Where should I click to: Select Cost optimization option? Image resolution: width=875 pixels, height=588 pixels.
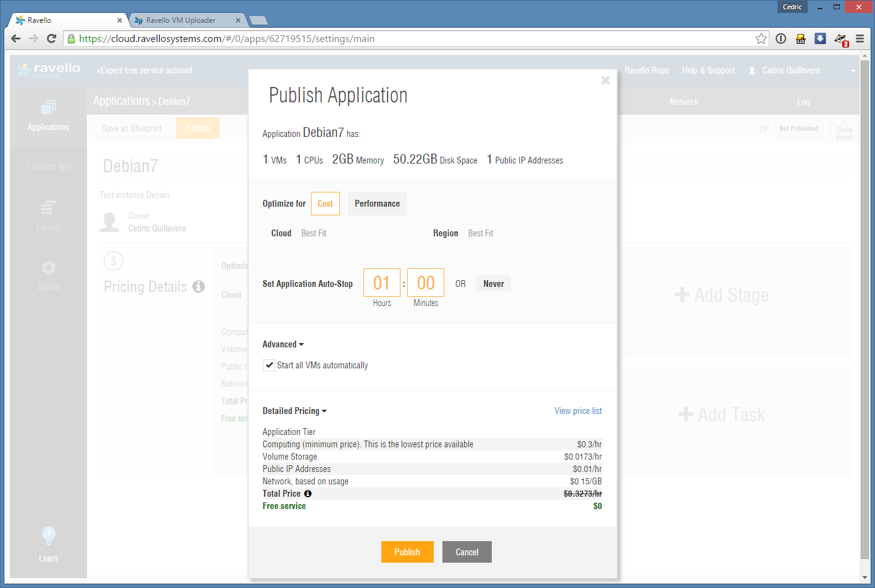(325, 204)
